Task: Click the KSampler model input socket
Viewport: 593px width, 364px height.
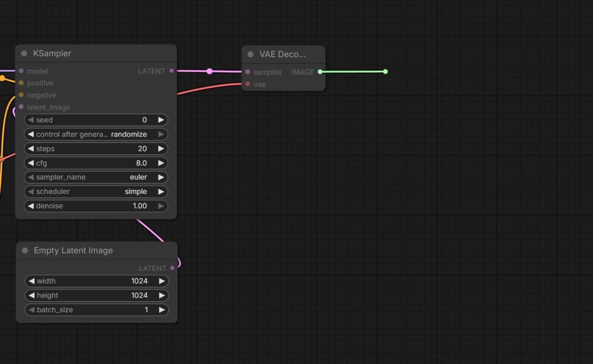Action: (21, 71)
